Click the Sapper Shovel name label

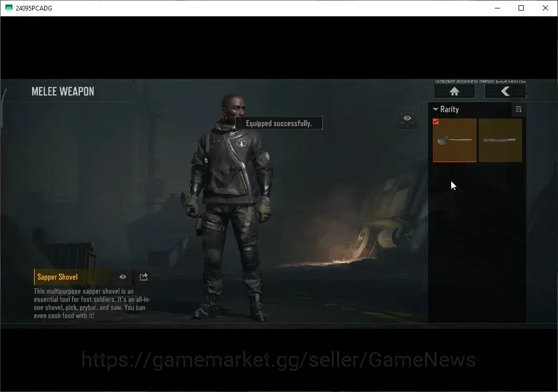point(57,277)
